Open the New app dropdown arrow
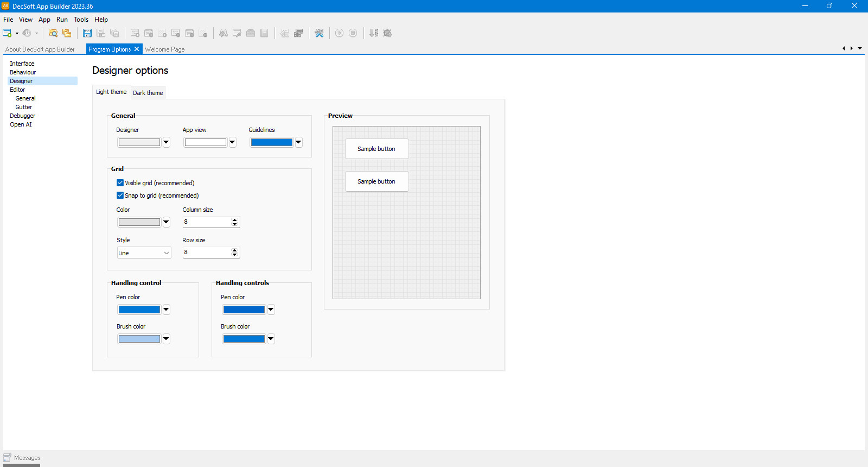The image size is (868, 467). coord(17,33)
